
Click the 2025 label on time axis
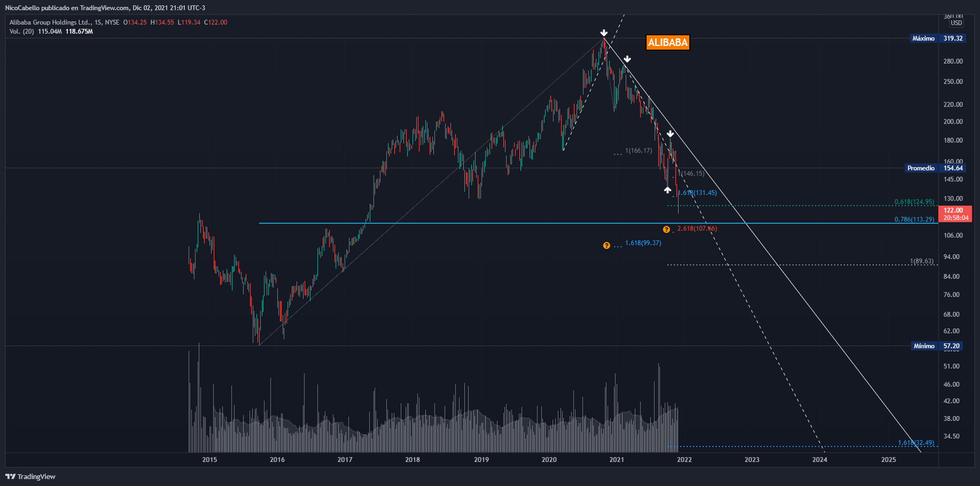[889, 460]
